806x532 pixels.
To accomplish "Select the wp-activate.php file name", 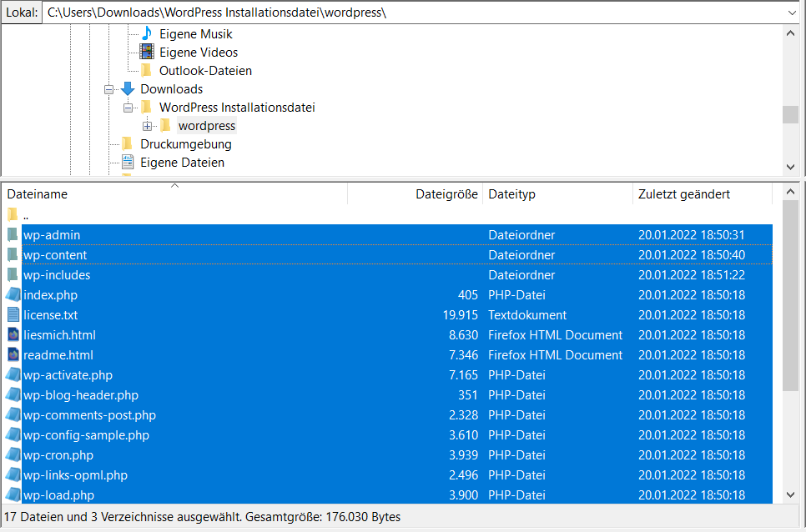I will (68, 375).
